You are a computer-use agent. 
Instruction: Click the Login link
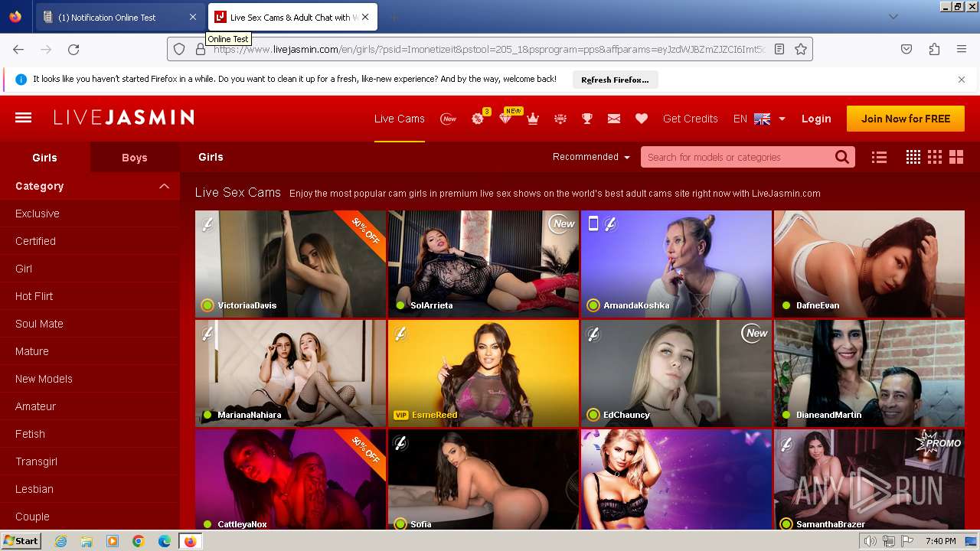(816, 119)
